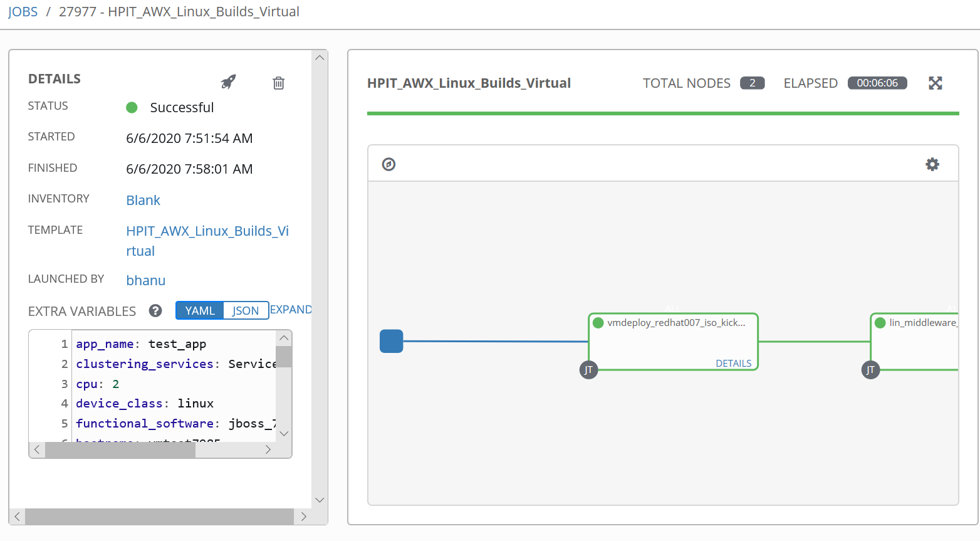Image resolution: width=980 pixels, height=541 pixels.
Task: Click the JT badge under the vmdeploy node
Action: tap(588, 370)
